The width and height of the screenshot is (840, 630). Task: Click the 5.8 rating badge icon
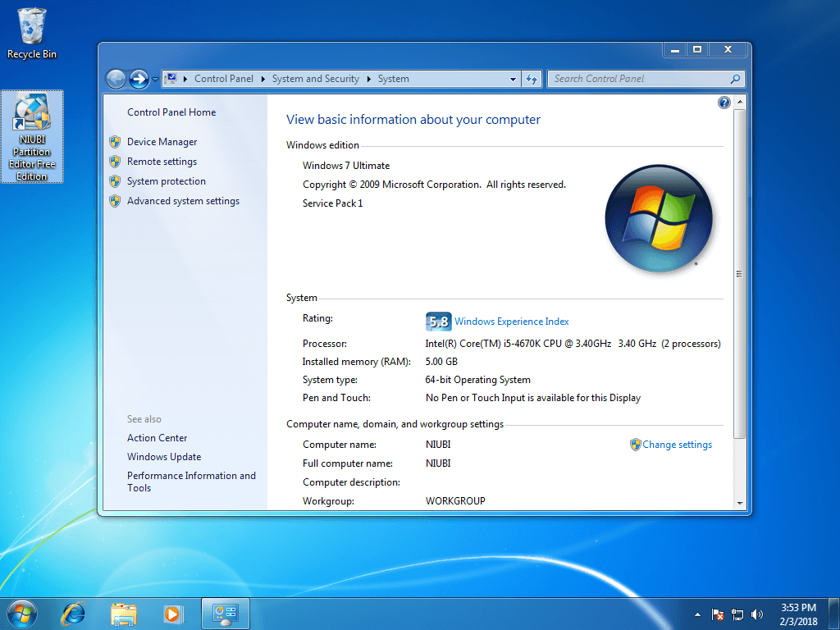(x=438, y=322)
